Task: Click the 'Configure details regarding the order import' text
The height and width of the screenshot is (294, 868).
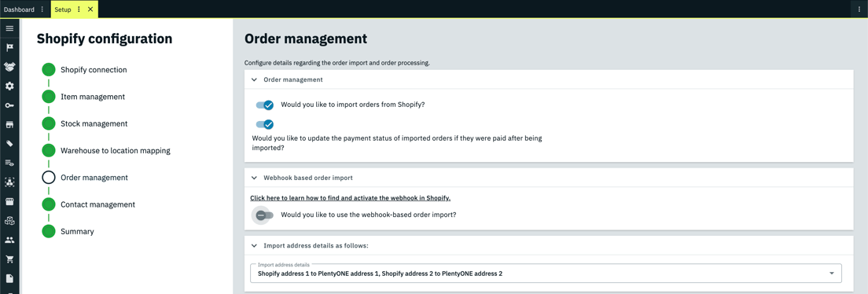Action: [x=337, y=63]
